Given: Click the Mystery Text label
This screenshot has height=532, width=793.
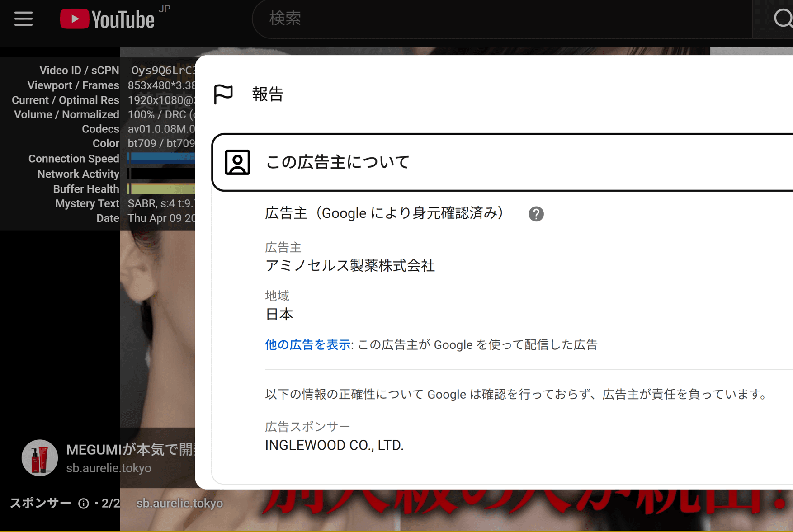Looking at the screenshot, I should [x=87, y=203].
